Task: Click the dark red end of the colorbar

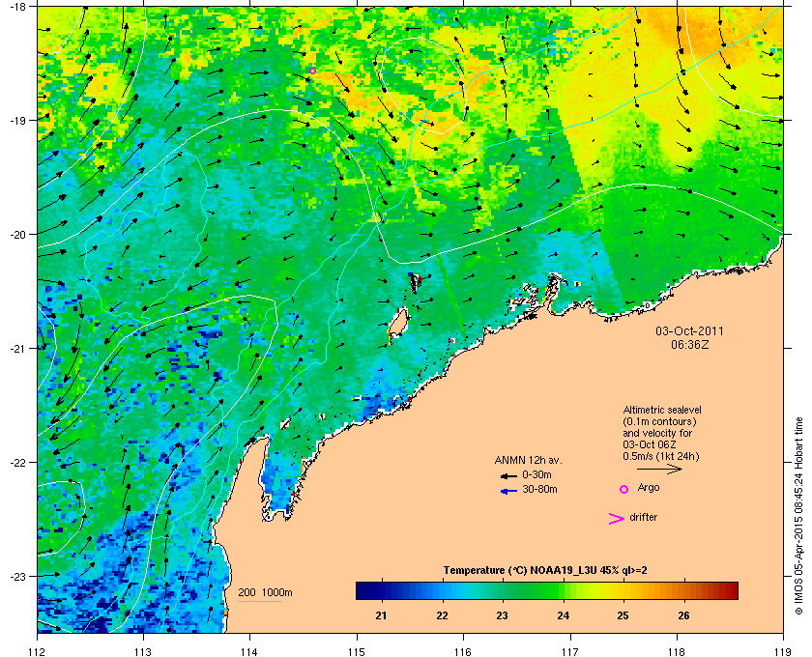Action: click(731, 590)
